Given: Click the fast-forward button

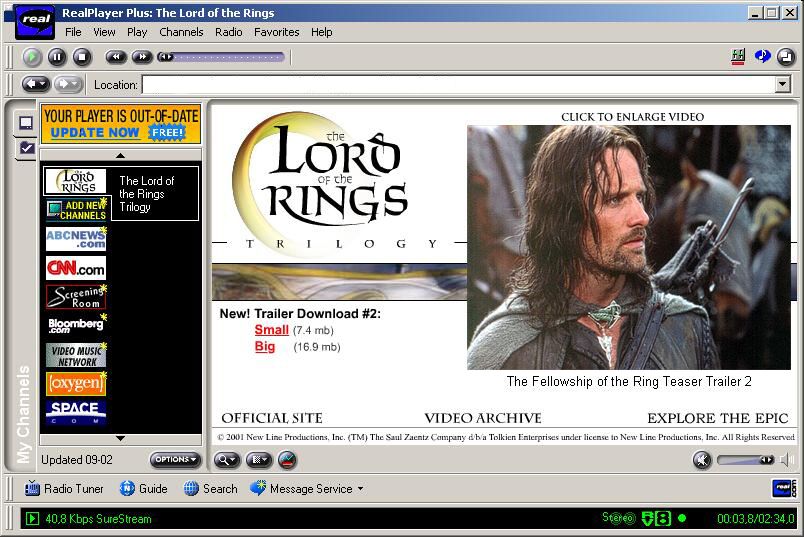Looking at the screenshot, I should [142, 57].
